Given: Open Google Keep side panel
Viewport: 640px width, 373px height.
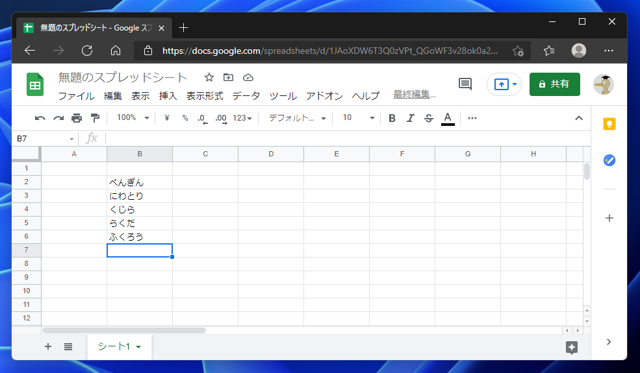Looking at the screenshot, I should point(609,124).
